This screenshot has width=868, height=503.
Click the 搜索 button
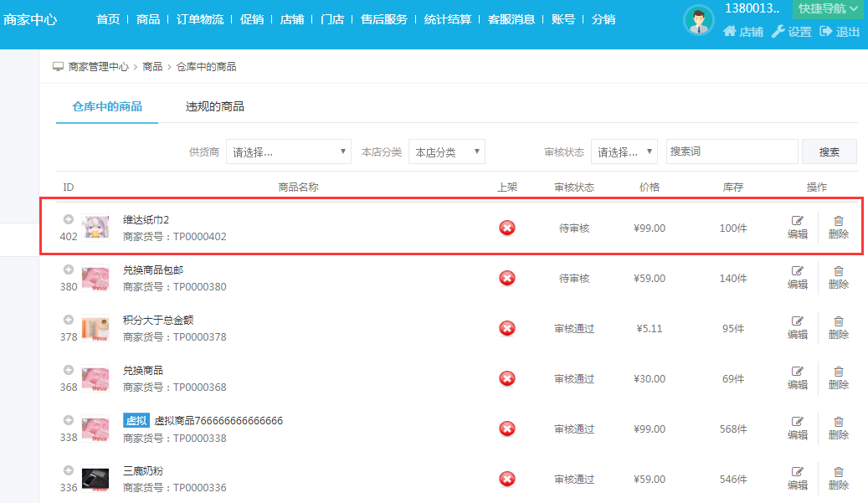tap(829, 151)
